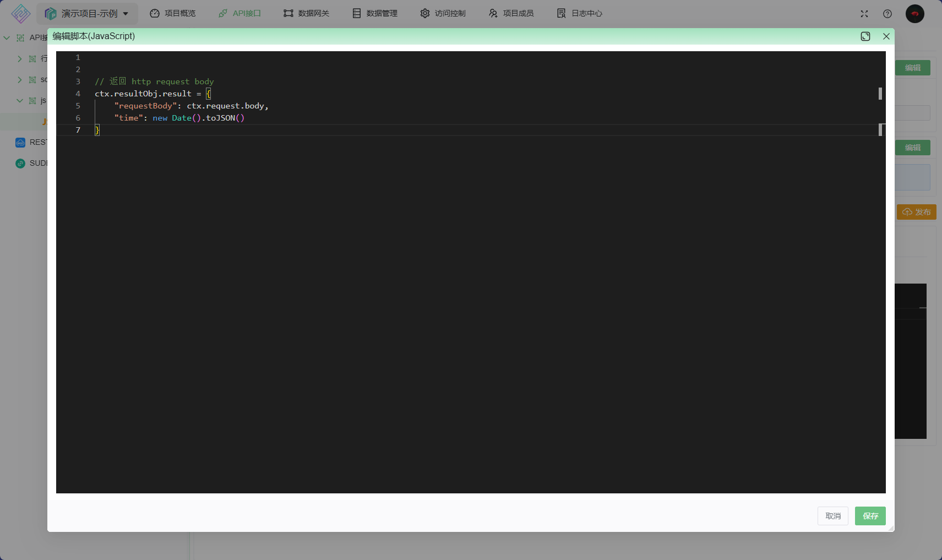Screen dimensions: 942x560
Task: Click the 项目成员 members icon
Action: (x=493, y=13)
